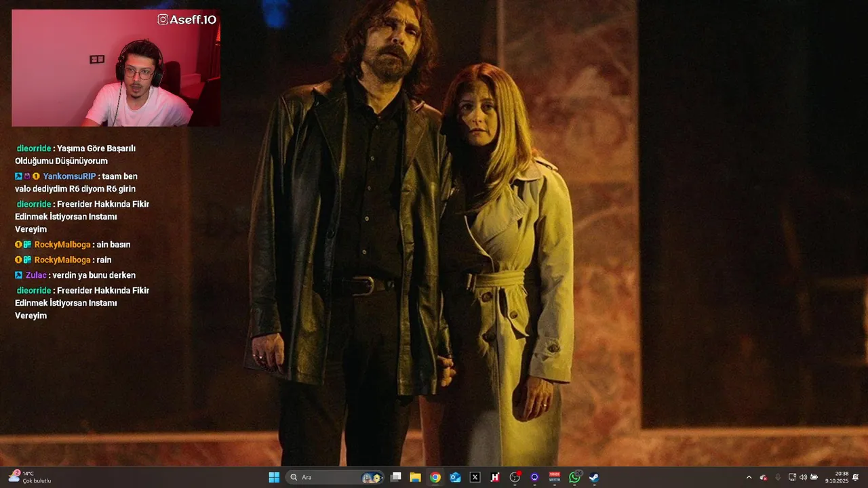Viewport: 868px width, 488px height.
Task: Click chat message 'rain'
Action: coord(104,260)
